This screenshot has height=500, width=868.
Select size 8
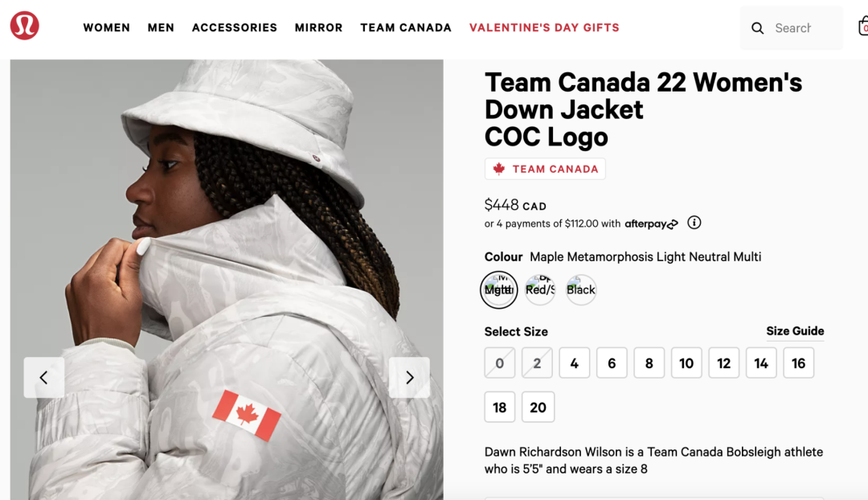click(649, 363)
